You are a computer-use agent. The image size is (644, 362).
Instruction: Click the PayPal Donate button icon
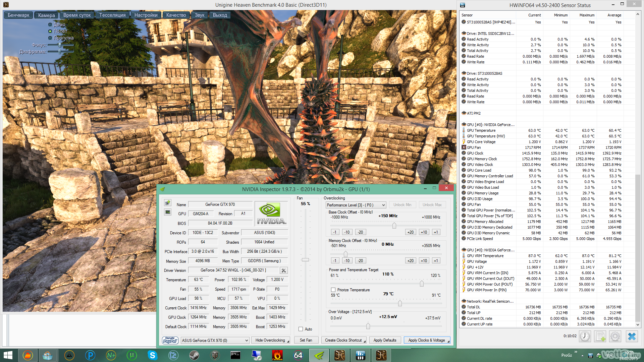(170, 340)
